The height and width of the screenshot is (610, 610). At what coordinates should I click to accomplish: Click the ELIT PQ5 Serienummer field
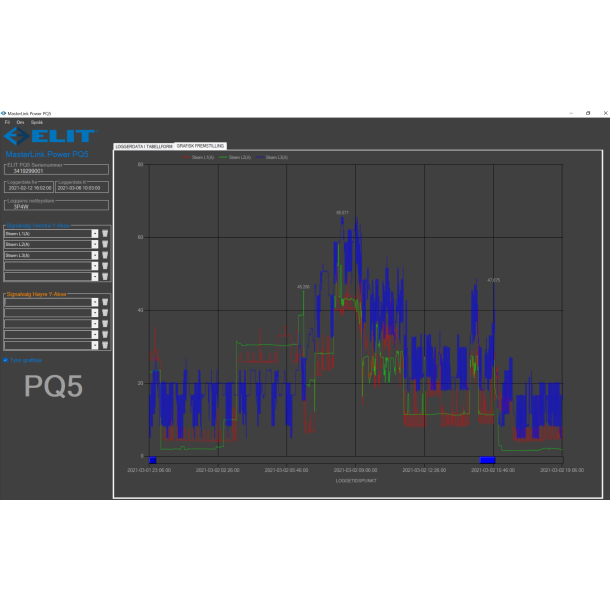point(56,170)
